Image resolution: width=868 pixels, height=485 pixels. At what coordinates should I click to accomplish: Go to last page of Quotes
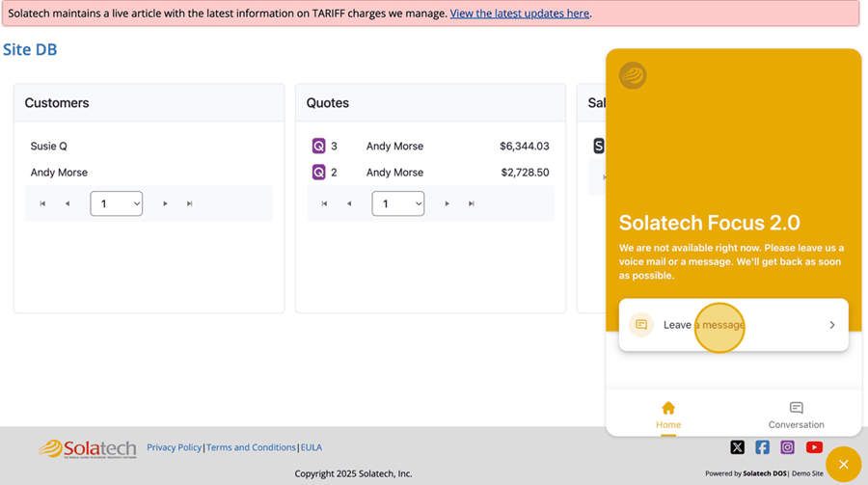point(471,203)
